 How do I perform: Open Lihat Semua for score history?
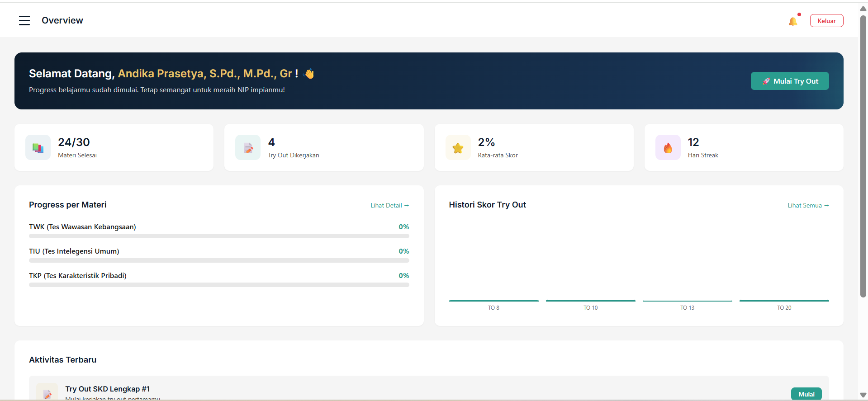(808, 205)
